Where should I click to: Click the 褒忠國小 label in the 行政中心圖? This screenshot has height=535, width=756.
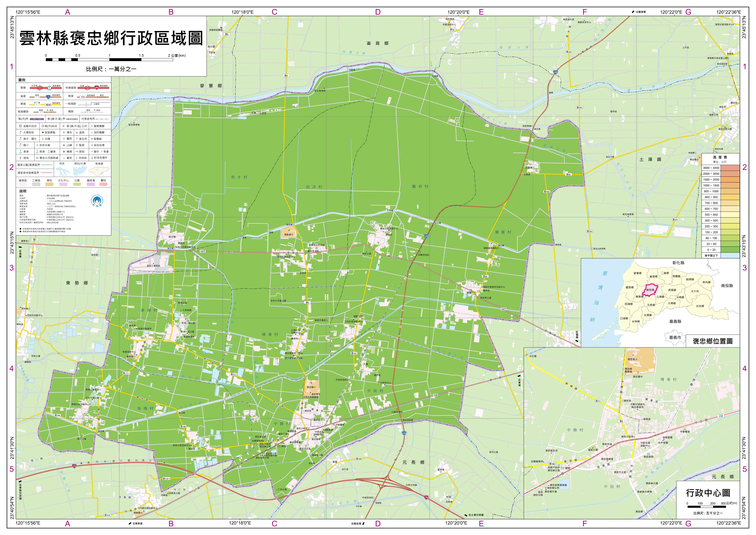633,359
